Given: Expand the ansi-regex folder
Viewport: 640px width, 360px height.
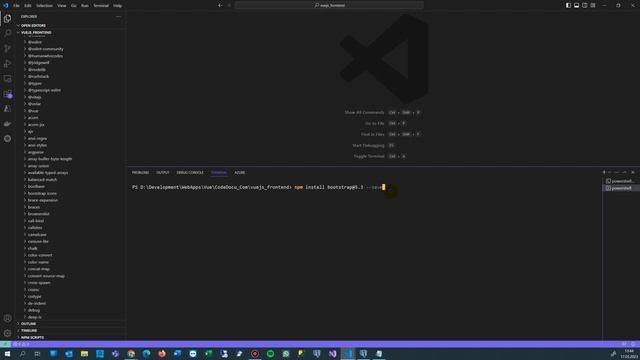Looking at the screenshot, I should [38, 138].
